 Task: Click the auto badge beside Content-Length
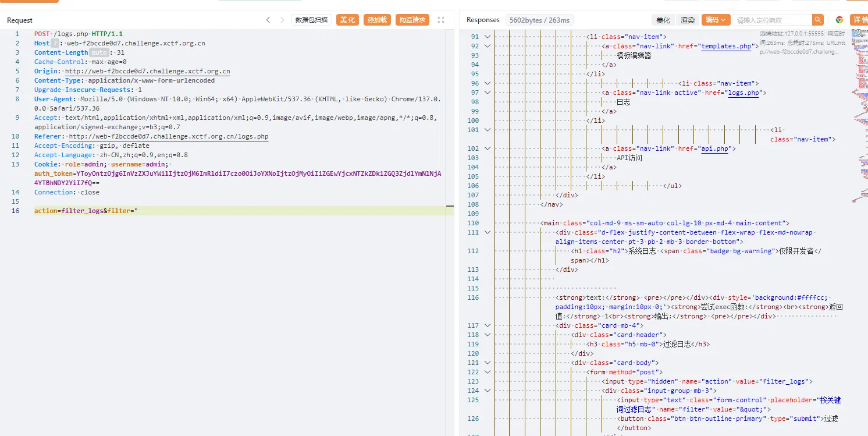point(101,52)
